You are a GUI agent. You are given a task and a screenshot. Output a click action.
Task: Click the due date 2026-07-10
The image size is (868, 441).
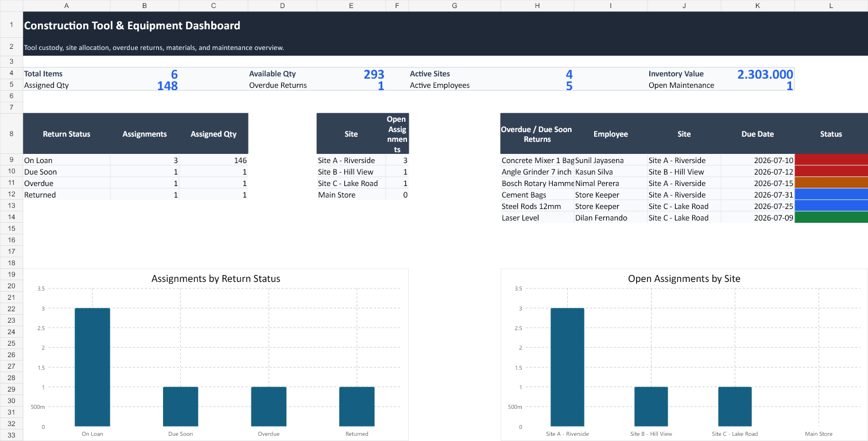coord(758,160)
